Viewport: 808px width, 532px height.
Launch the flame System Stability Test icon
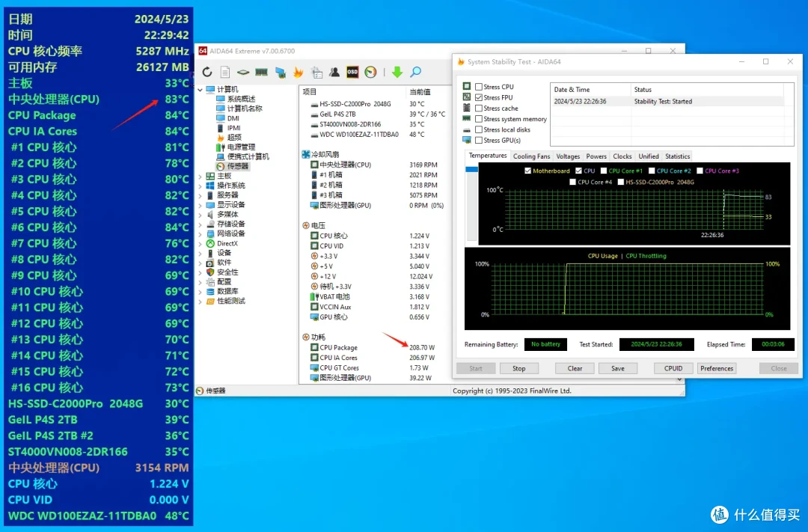click(x=299, y=72)
